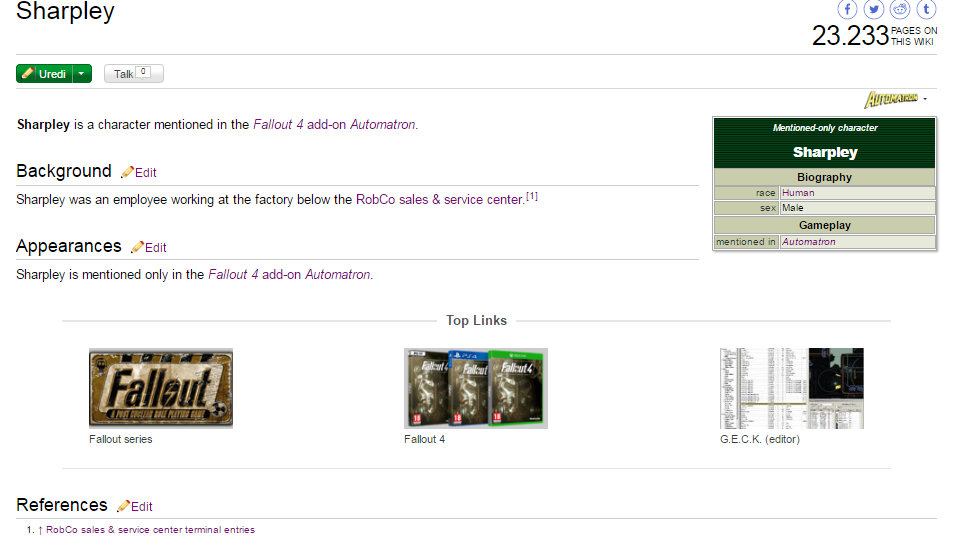Open Automatron link in infobox Gameplay

click(809, 242)
